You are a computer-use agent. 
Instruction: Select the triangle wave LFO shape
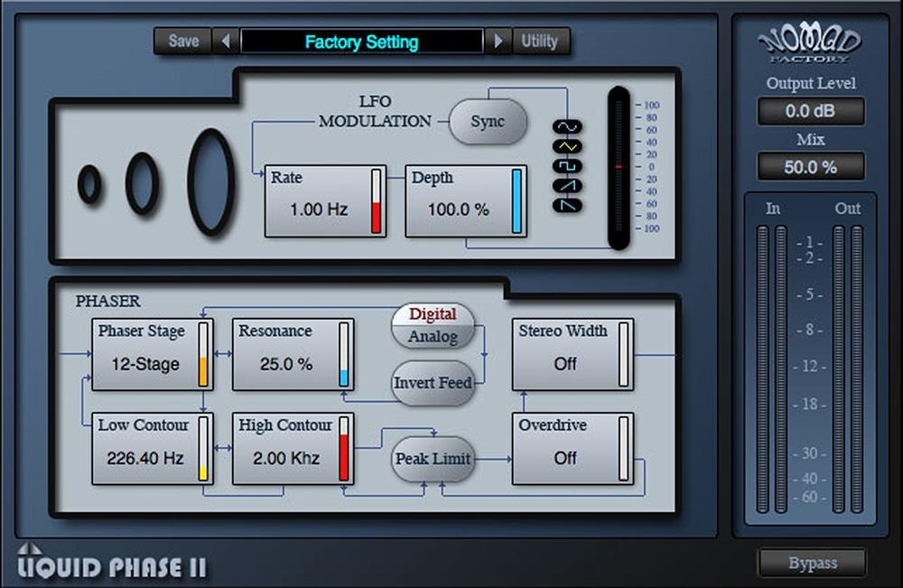(568, 145)
